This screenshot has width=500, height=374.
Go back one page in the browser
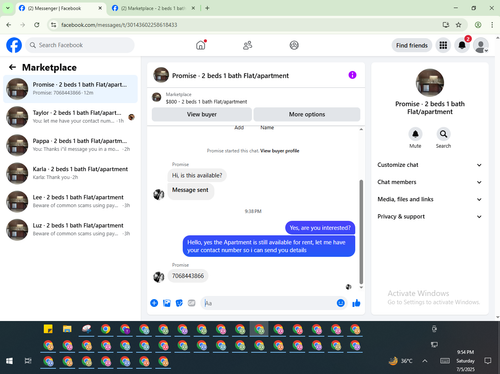pyautogui.click(x=9, y=25)
